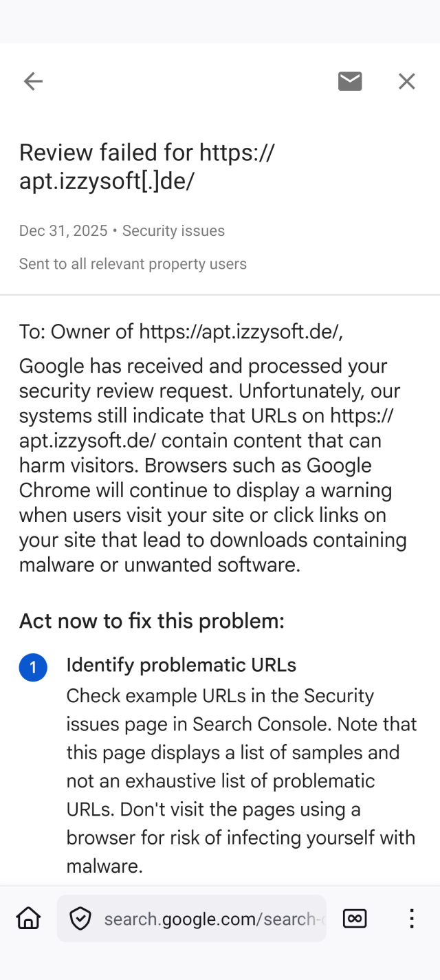This screenshot has width=440, height=980.
Task: Tap the 'Review failed' message title
Action: point(148,166)
